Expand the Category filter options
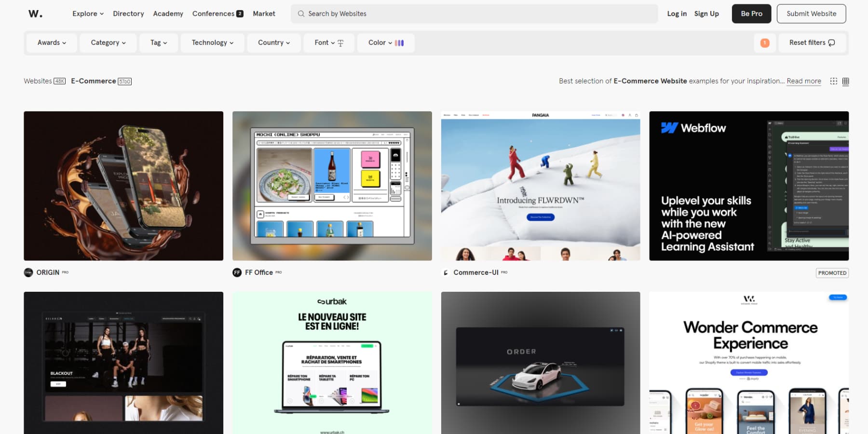The width and height of the screenshot is (868, 434). (108, 42)
